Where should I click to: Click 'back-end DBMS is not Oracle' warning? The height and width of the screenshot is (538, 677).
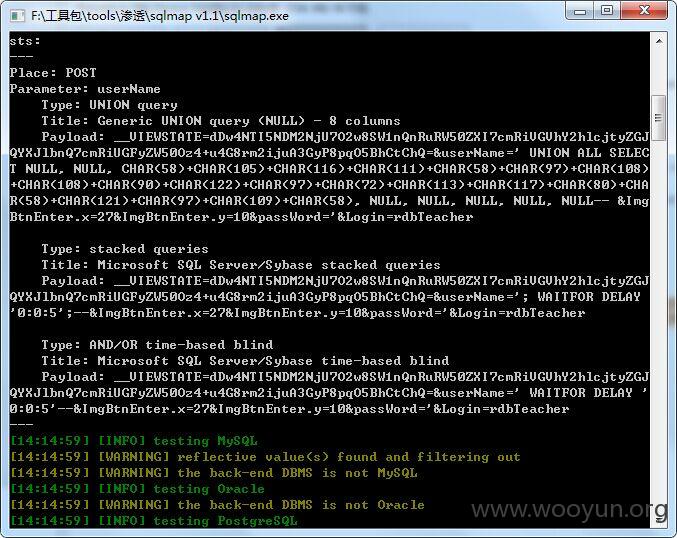[x=217, y=505]
